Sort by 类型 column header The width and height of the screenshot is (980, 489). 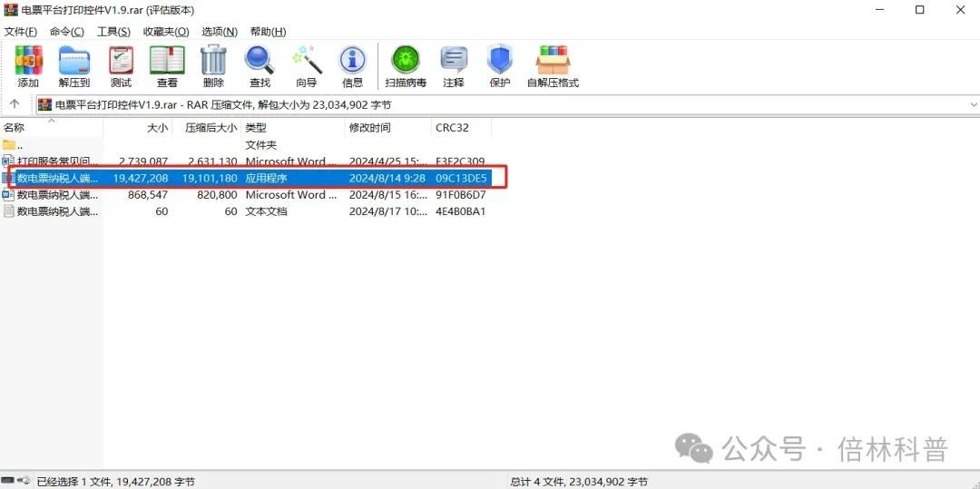(x=293, y=127)
